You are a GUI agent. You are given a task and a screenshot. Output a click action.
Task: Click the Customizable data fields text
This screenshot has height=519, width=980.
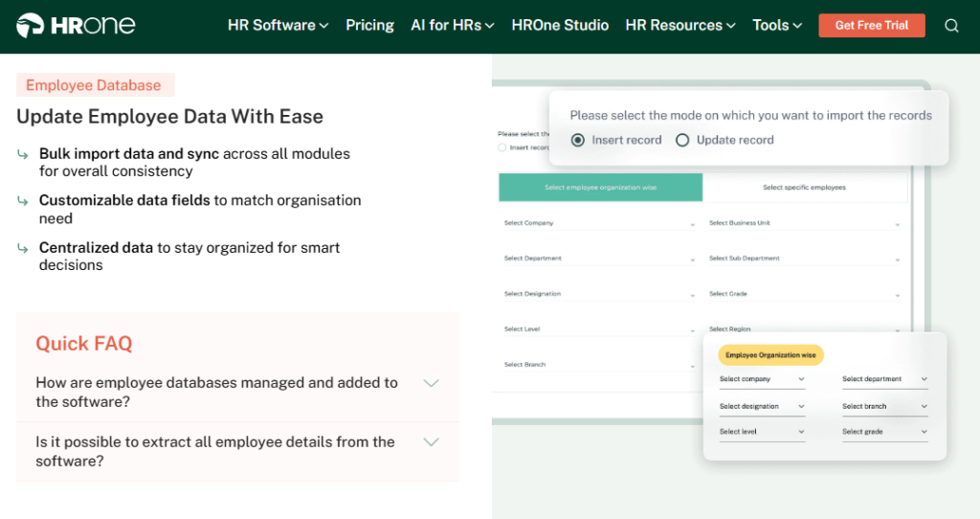tap(124, 200)
